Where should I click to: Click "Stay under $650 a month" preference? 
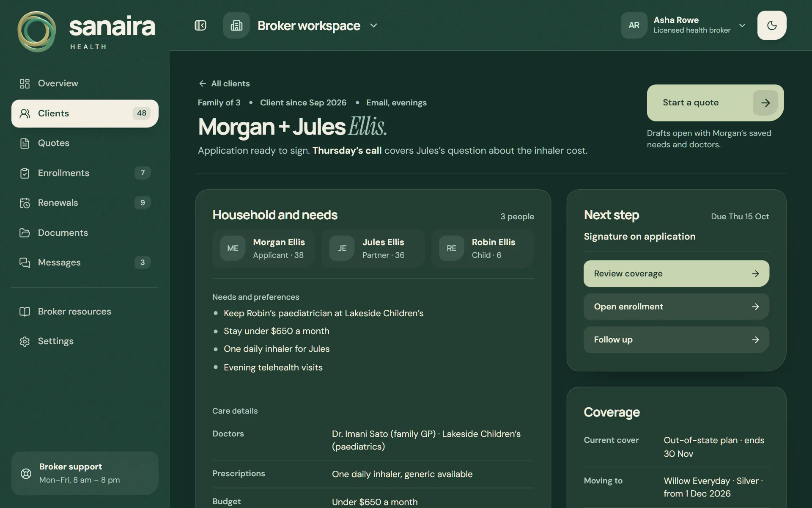click(276, 331)
